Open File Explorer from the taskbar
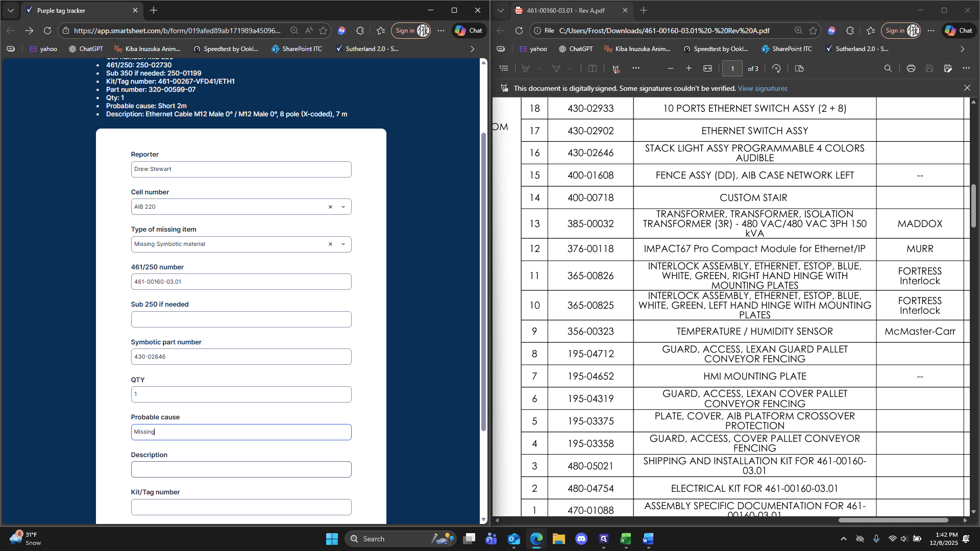This screenshot has width=980, height=551. (x=558, y=539)
